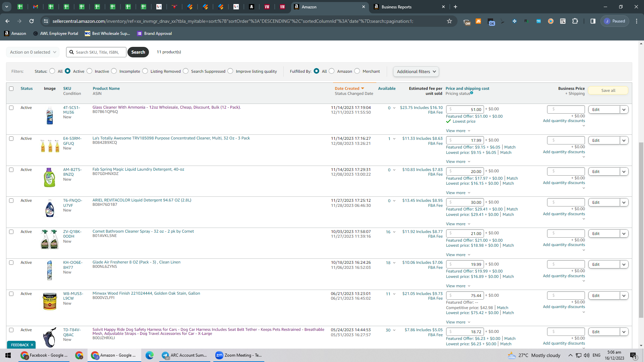The height and width of the screenshot is (362, 644).
Task: Open the Action on 0 selected dropdown
Action: tap(33, 52)
